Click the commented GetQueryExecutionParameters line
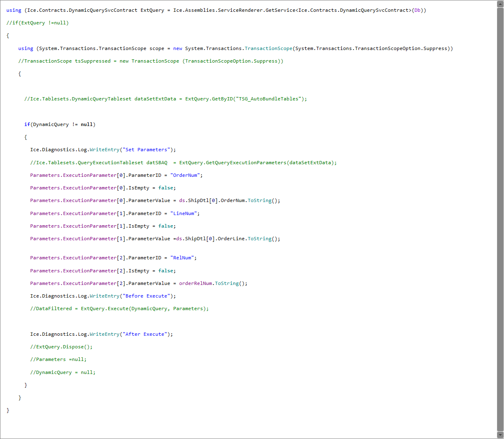The width and height of the screenshot is (504, 439). click(183, 163)
